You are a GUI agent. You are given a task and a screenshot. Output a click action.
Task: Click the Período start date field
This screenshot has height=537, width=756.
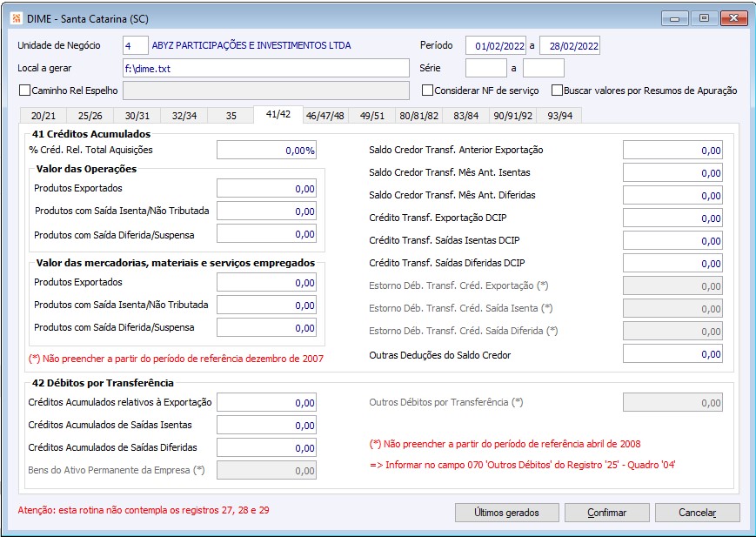click(496, 46)
